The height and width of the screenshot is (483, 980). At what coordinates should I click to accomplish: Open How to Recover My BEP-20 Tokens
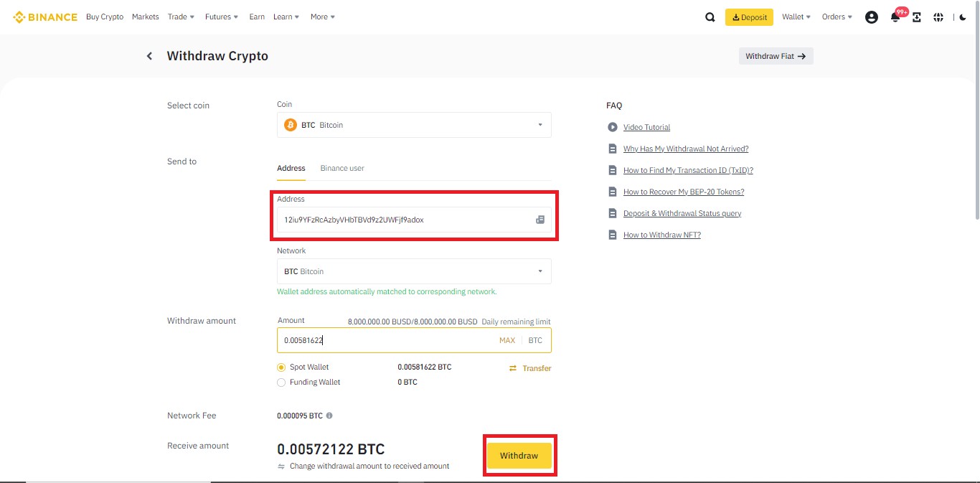coord(684,192)
